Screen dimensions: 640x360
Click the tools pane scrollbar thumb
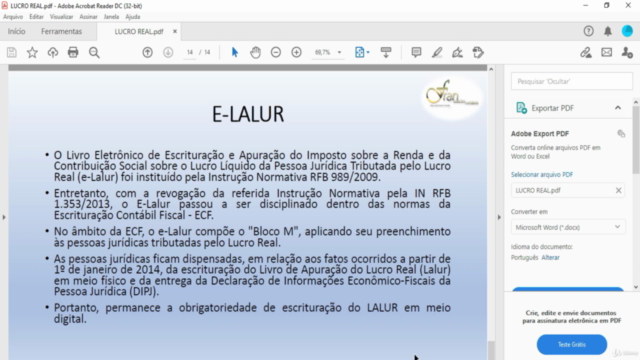click(636, 140)
